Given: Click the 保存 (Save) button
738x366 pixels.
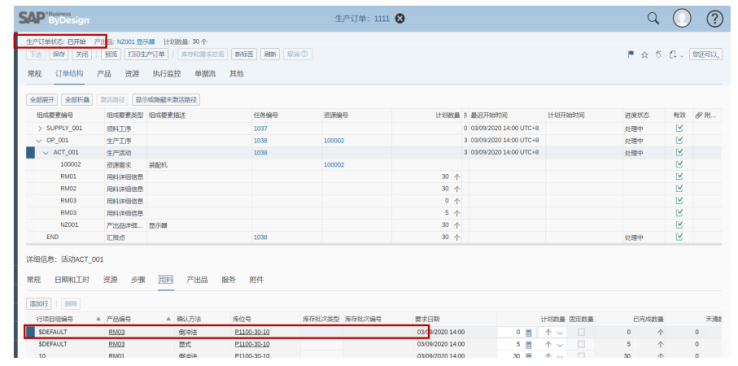Looking at the screenshot, I should (x=59, y=54).
